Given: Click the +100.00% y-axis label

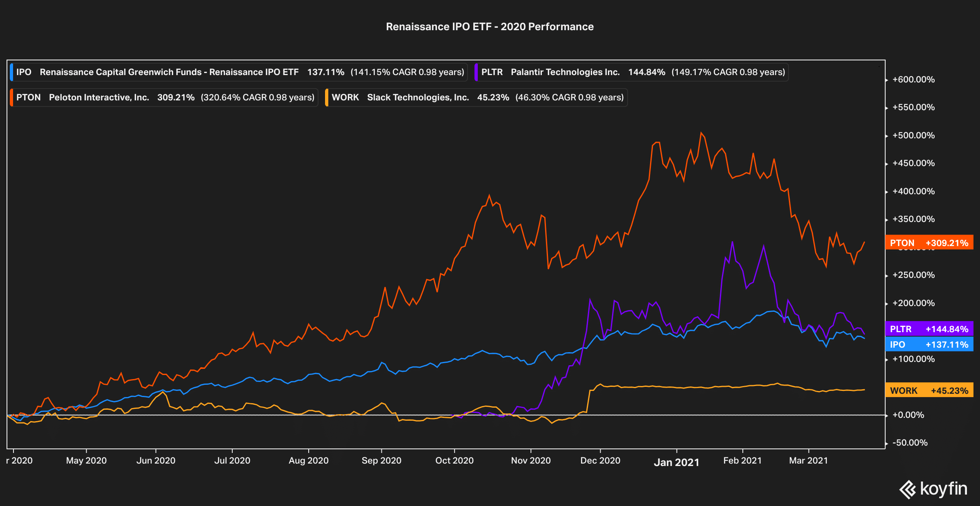Looking at the screenshot, I should click(x=913, y=359).
